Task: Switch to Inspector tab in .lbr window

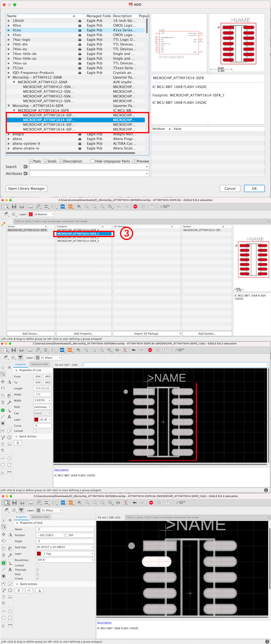Action: click(x=21, y=364)
